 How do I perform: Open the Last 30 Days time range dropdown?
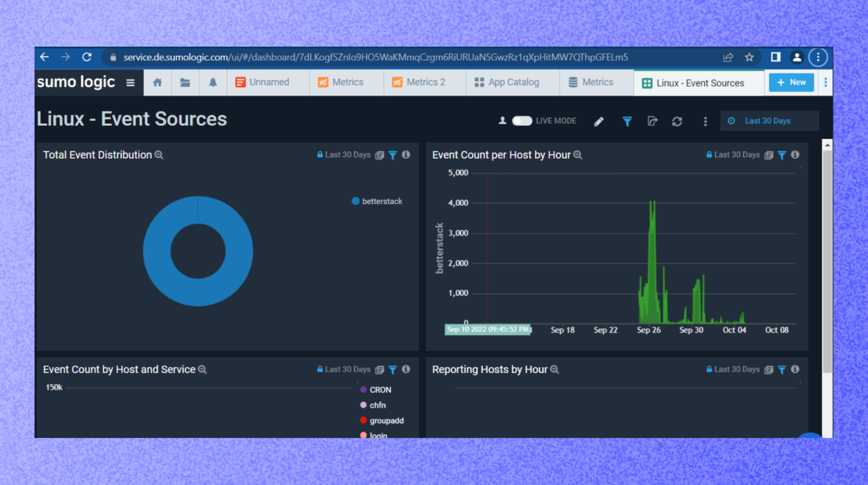[767, 121]
